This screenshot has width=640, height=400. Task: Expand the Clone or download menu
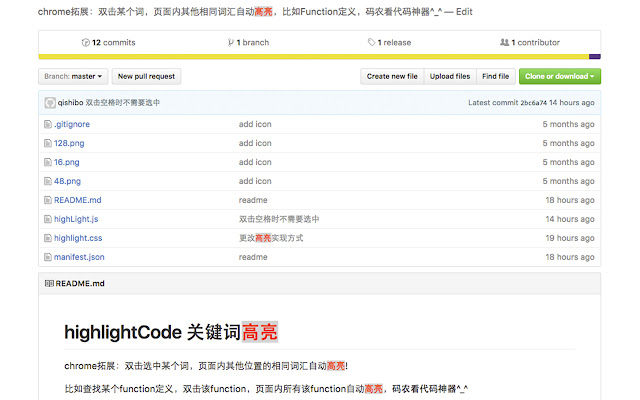point(560,76)
